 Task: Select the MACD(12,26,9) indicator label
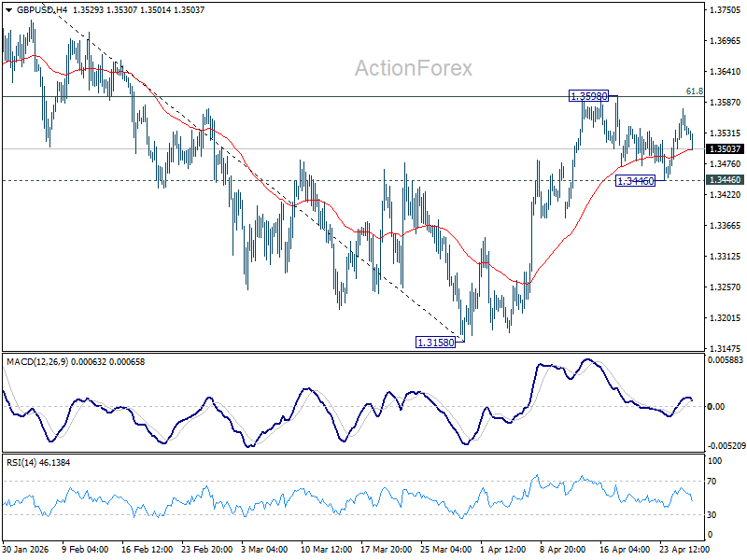tap(38, 362)
